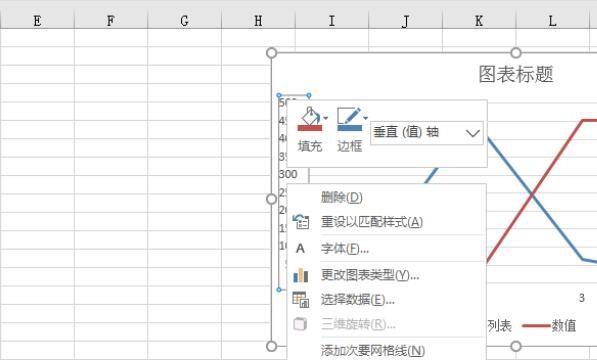Click the 填充 label under fill icon

pos(310,146)
